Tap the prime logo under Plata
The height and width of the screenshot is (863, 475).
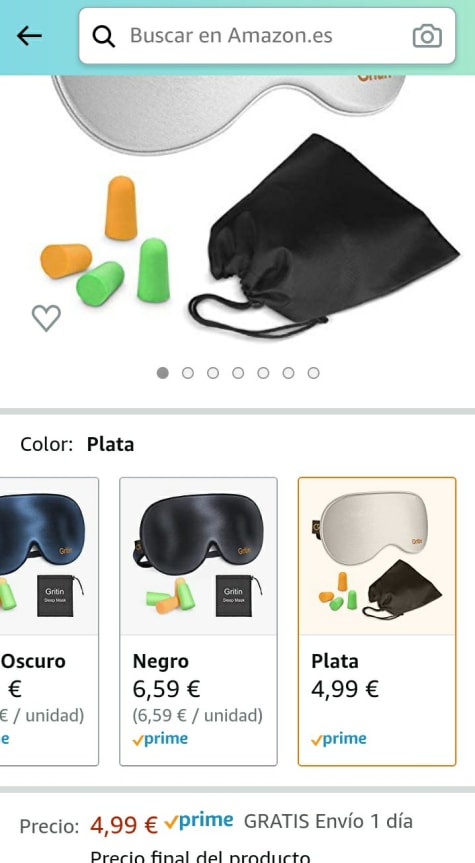click(x=338, y=739)
